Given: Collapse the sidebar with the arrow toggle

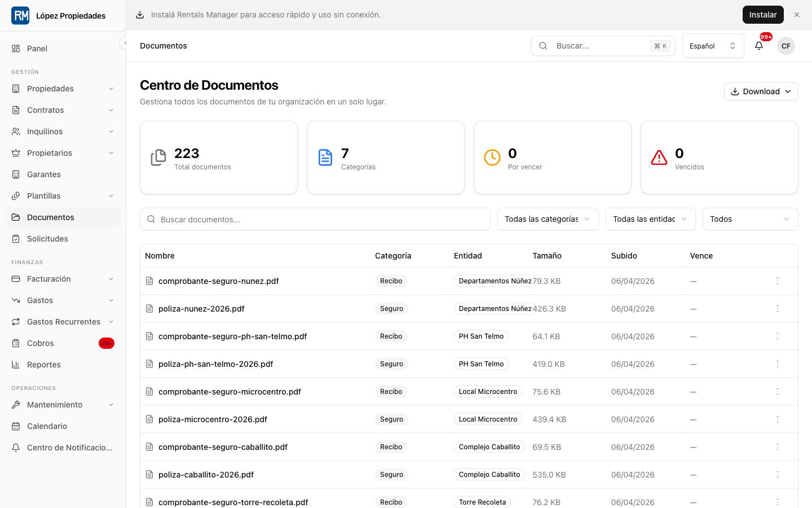Looking at the screenshot, I should click(125, 43).
